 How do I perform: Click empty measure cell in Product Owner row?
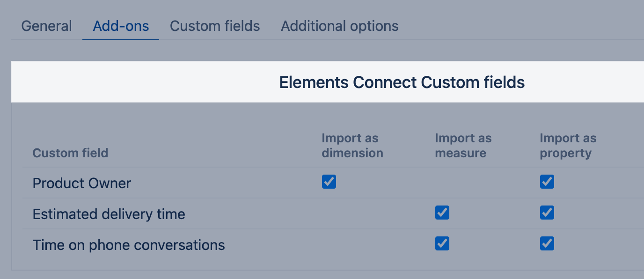442,182
